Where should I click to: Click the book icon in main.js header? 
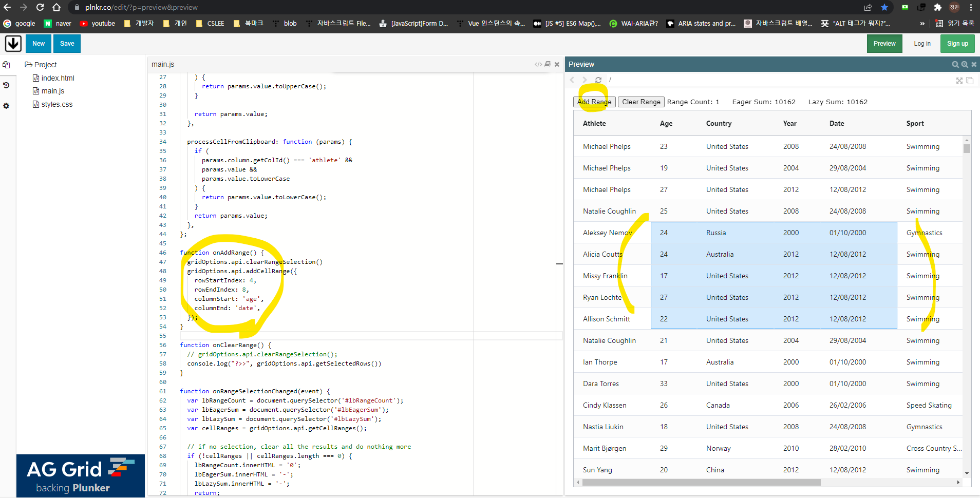(548, 64)
